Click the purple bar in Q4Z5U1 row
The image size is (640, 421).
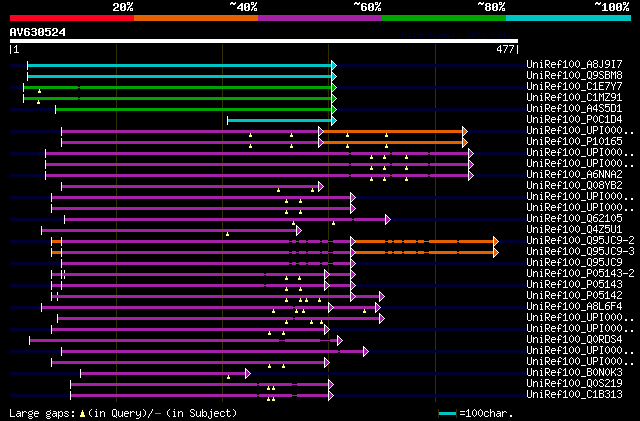click(x=169, y=231)
